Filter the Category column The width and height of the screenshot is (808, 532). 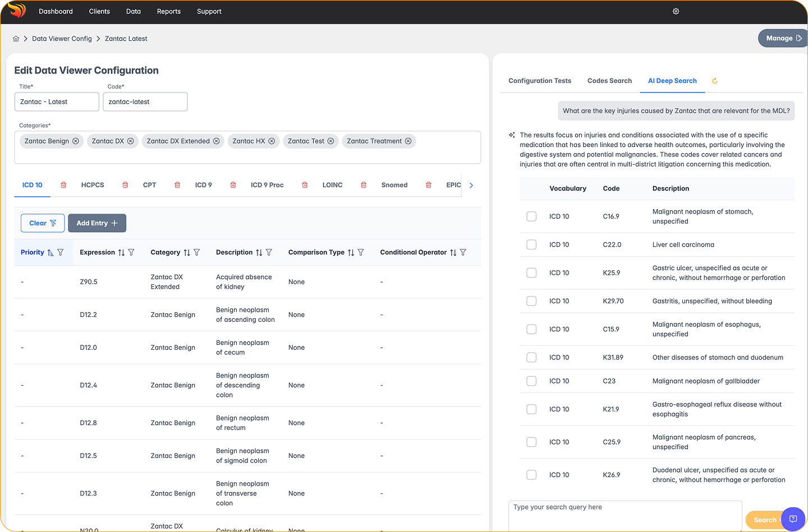pos(197,252)
